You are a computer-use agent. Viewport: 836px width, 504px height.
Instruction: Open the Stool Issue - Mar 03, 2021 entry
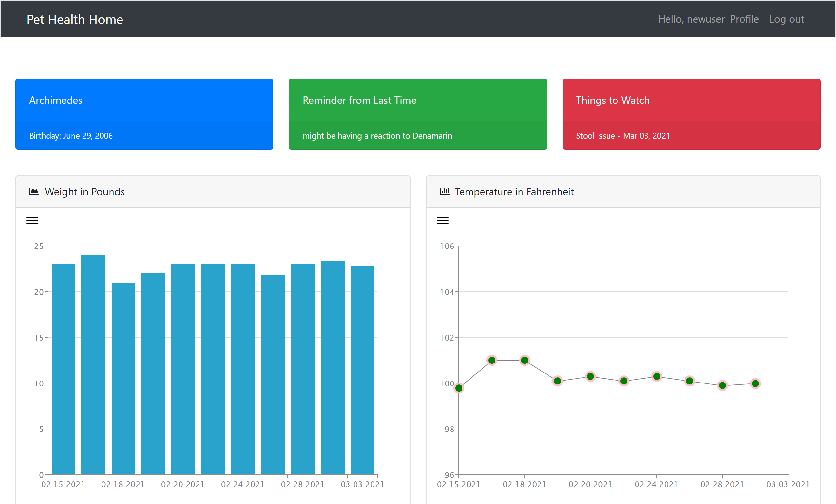(623, 136)
